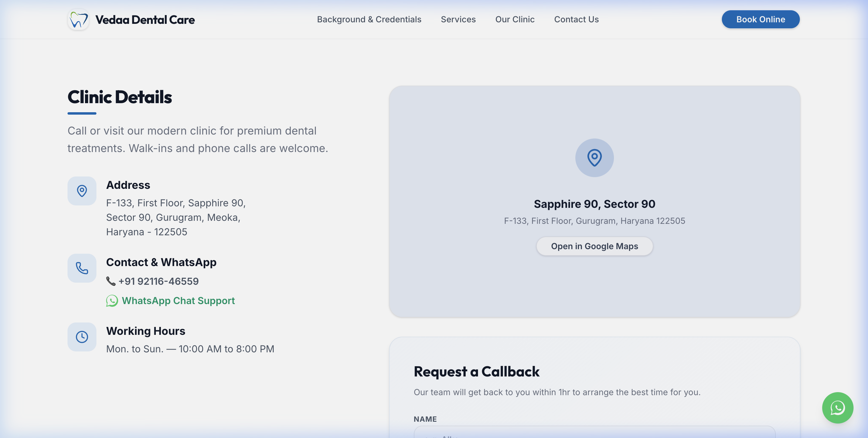The width and height of the screenshot is (868, 438).
Task: Click the Address location pin icon
Action: (x=82, y=191)
